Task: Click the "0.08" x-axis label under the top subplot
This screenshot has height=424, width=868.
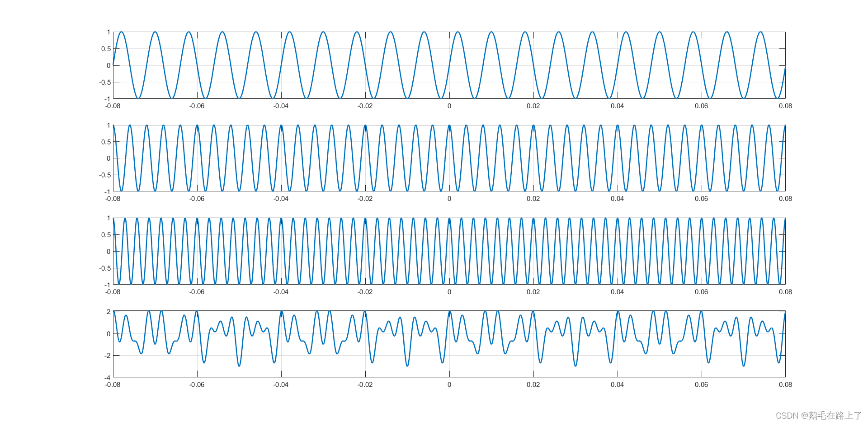Action: tap(785, 106)
